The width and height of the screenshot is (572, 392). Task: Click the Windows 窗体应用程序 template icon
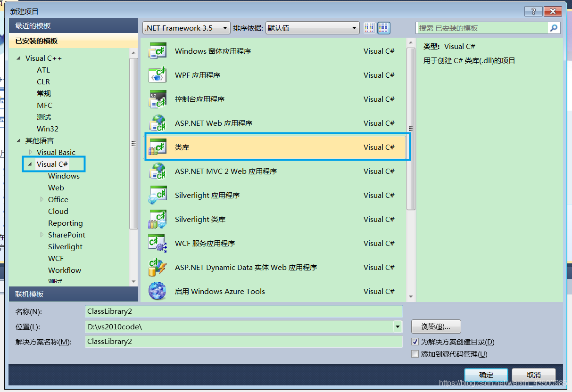pyautogui.click(x=158, y=51)
